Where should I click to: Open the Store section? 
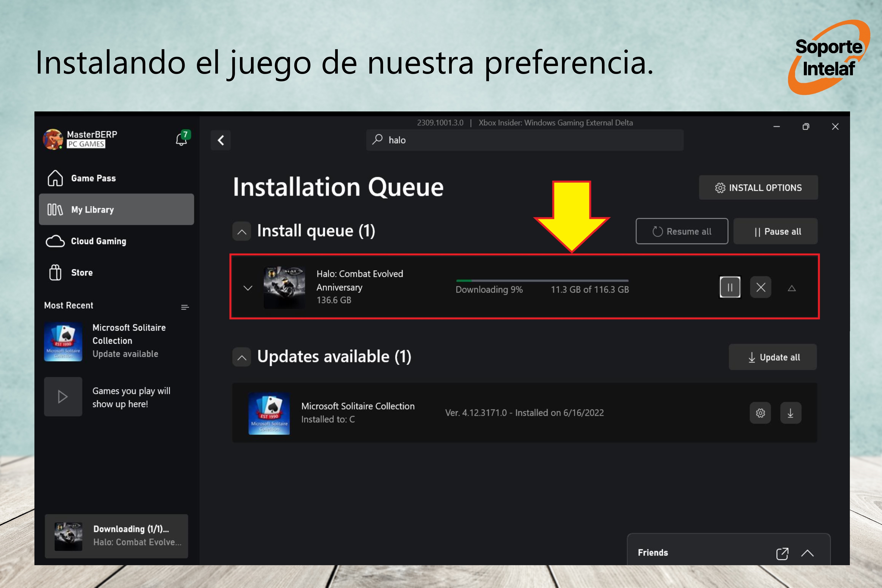82,273
